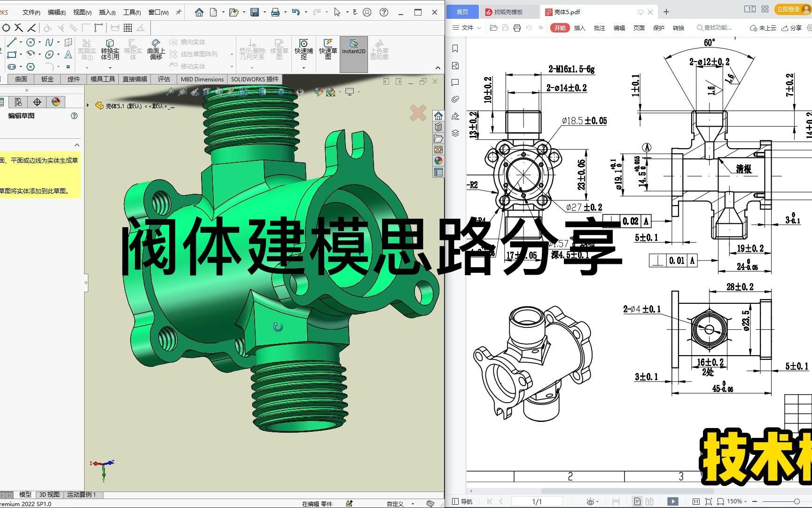Open the comments panel in WPS sidebar
This screenshot has width=812, height=508.
(x=455, y=82)
